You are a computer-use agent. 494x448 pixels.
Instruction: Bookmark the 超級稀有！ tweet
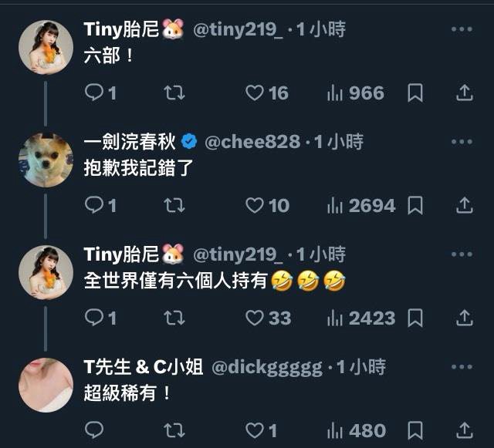[415, 430]
